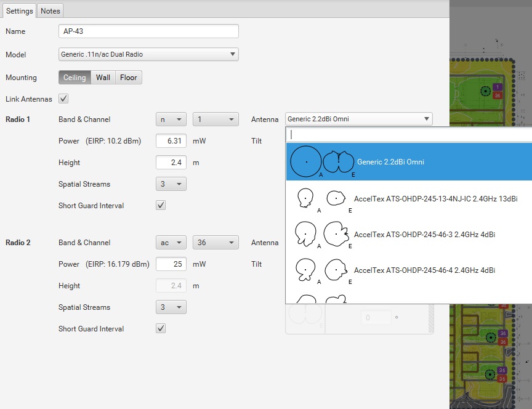Viewport: 532px width, 409px height.
Task: Click azimuth pattern of ATS-OHDP-245-46-3 antenna
Action: (x=305, y=234)
